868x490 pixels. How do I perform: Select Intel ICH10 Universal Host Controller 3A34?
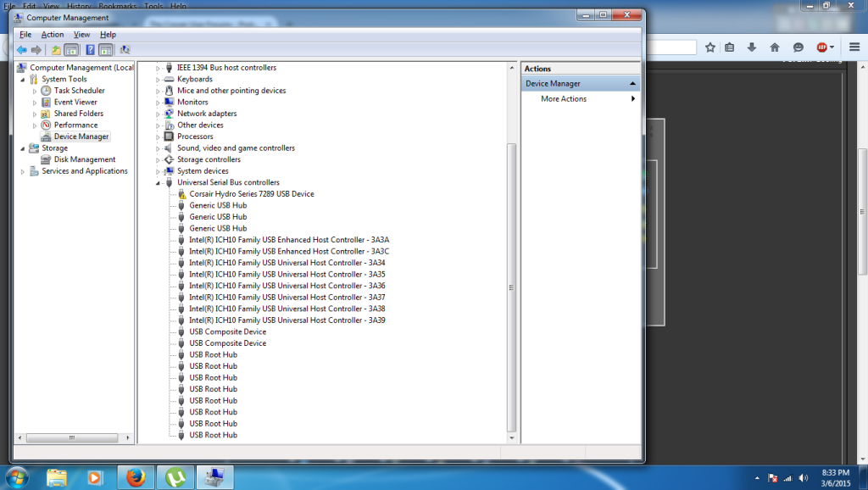coord(287,263)
